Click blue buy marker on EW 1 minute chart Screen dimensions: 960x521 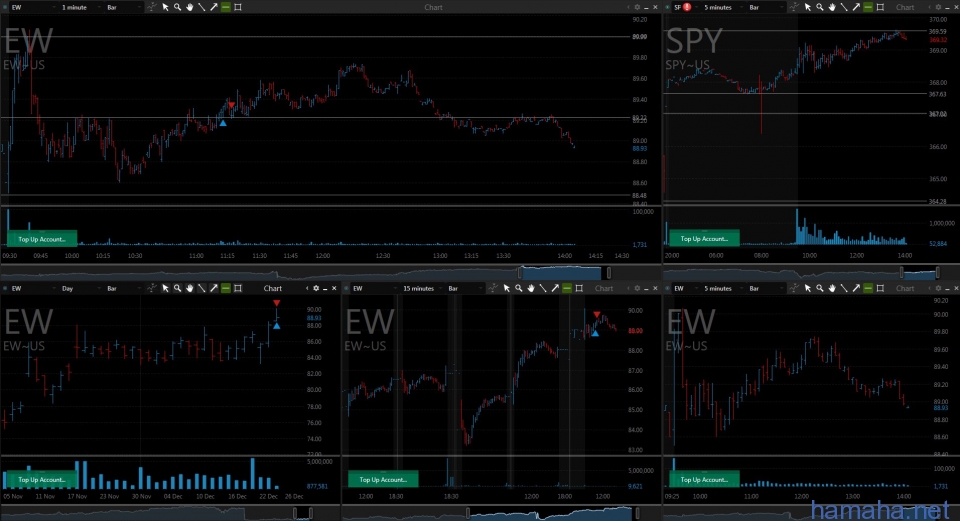pyautogui.click(x=223, y=123)
